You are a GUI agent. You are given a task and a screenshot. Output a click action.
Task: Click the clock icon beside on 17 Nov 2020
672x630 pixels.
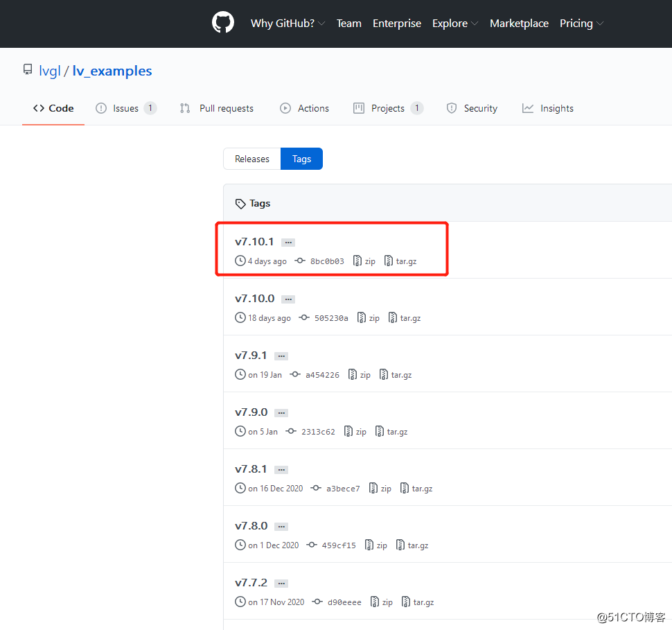coord(240,602)
